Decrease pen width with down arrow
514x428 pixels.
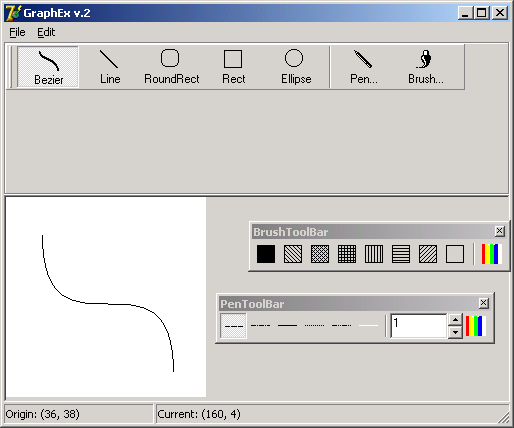[455, 332]
